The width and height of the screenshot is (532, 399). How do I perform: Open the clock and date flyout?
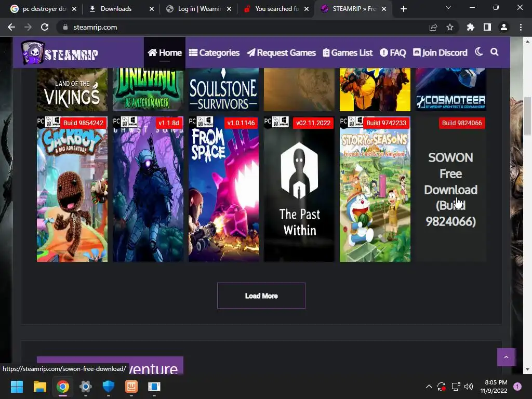494,387
